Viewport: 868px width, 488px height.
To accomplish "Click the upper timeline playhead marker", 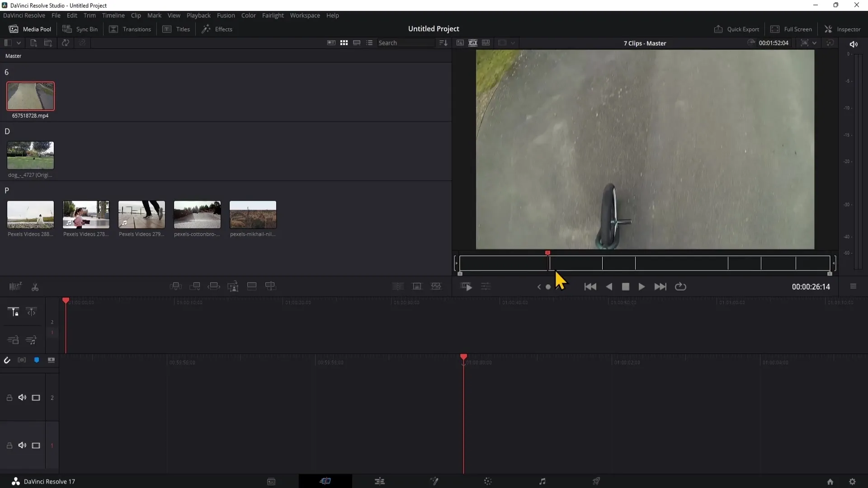I will pyautogui.click(x=66, y=300).
